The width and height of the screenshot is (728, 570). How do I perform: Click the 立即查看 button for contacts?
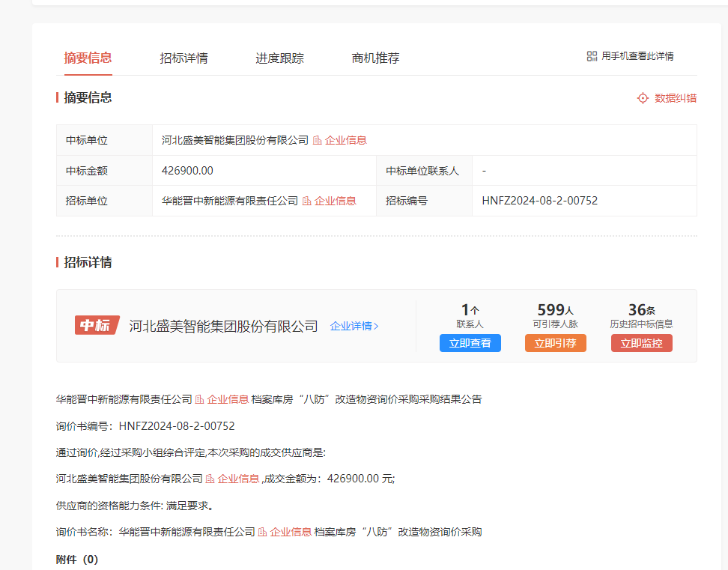point(470,343)
